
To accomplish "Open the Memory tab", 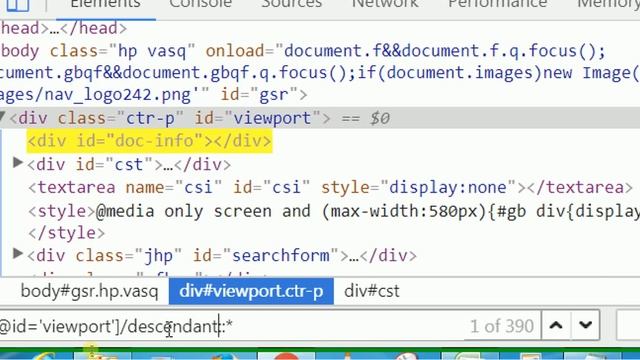I will (608, 5).
